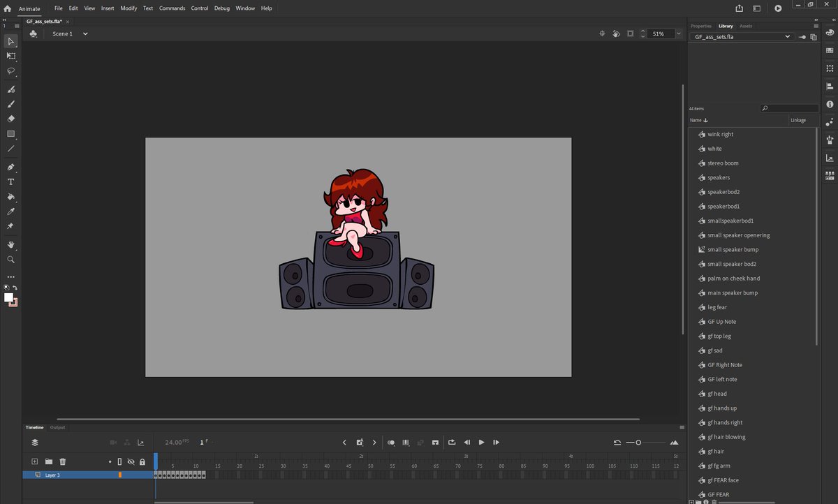Toggle show/hide all layers eye icon

pyautogui.click(x=131, y=461)
